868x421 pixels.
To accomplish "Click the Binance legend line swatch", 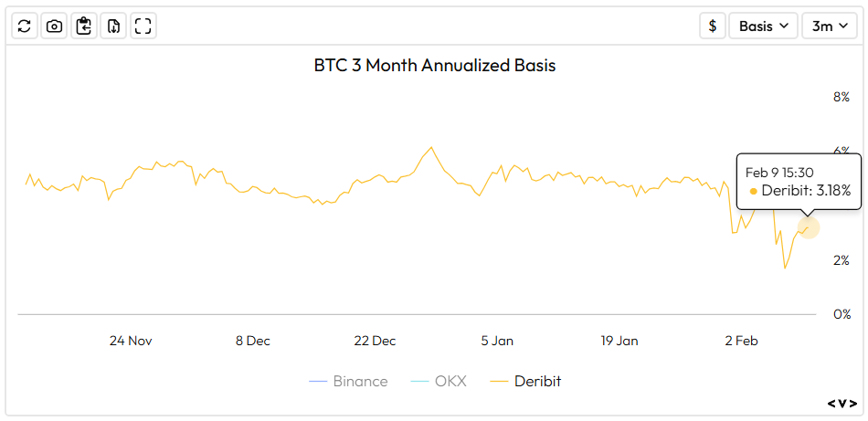I will (317, 382).
